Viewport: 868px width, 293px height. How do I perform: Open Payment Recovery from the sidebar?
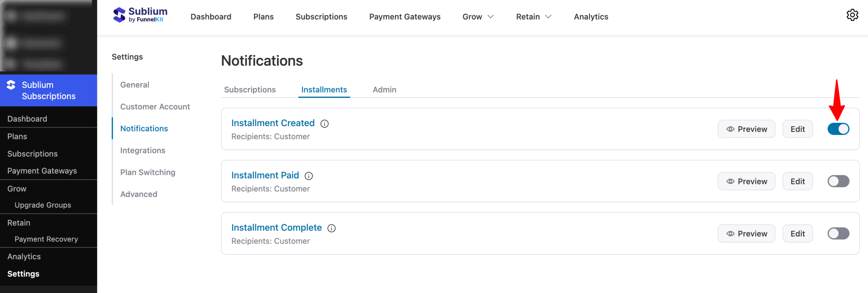[46, 239]
